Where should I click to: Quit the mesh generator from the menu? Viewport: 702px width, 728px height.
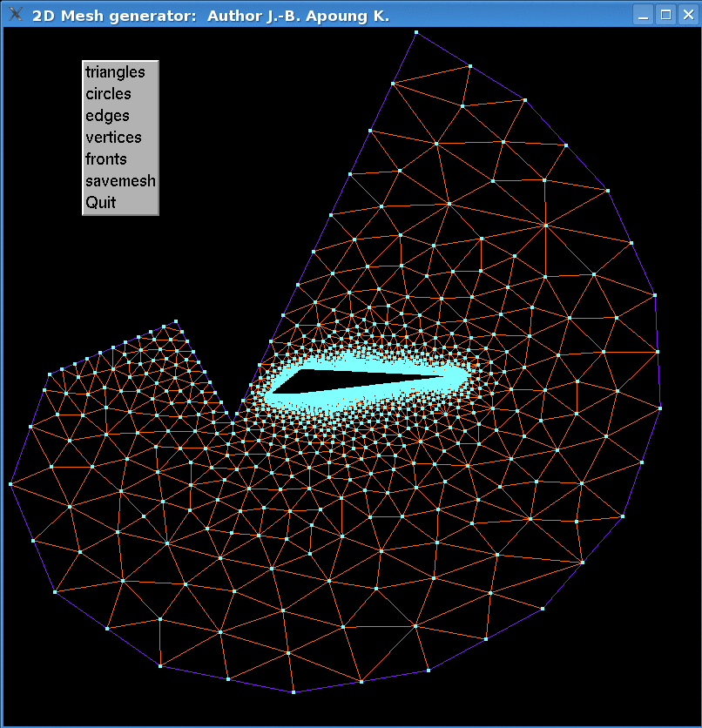100,203
